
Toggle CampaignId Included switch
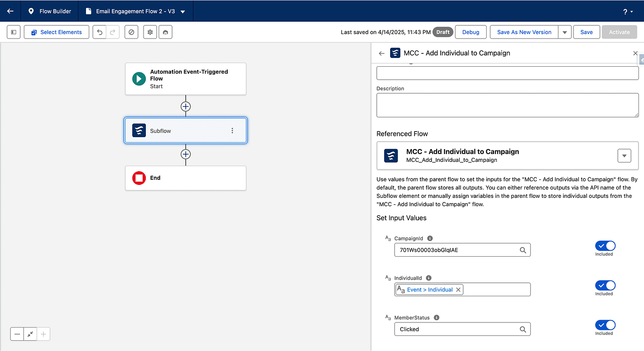click(605, 246)
